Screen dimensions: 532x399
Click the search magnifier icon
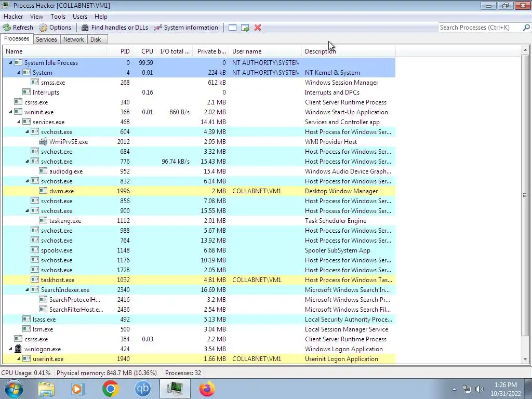tap(526, 28)
